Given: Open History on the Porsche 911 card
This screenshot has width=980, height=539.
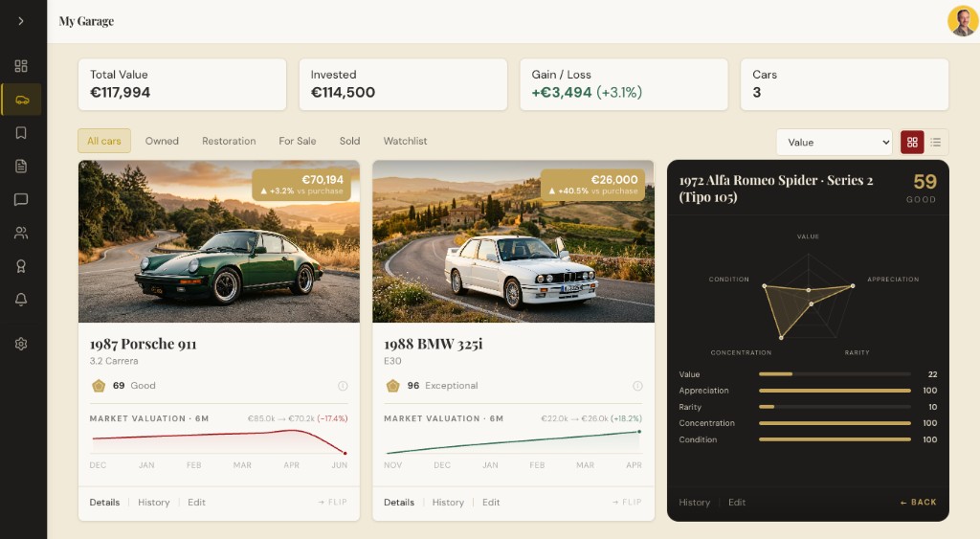Looking at the screenshot, I should tap(154, 502).
